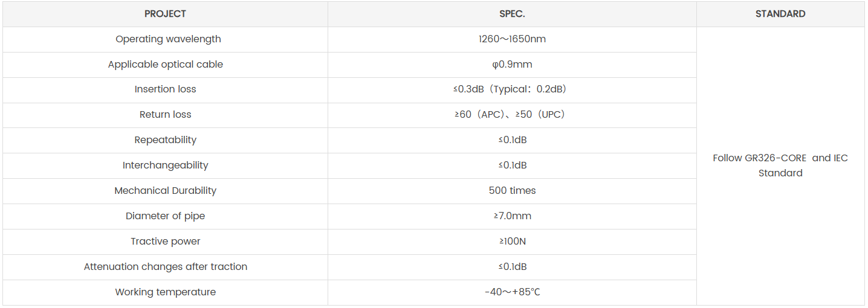Screen dimensions: 868x308
Task: Select Attenuation changes after traction label
Action: tap(165, 267)
